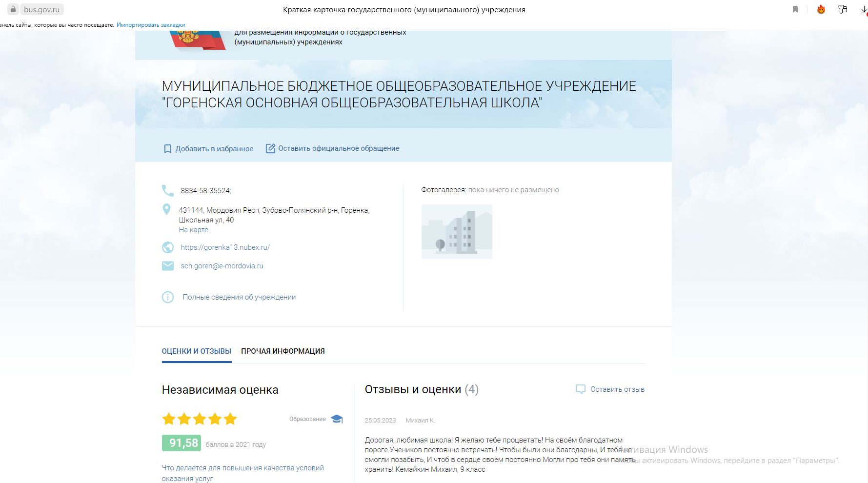Open the flame extension icon

click(821, 9)
